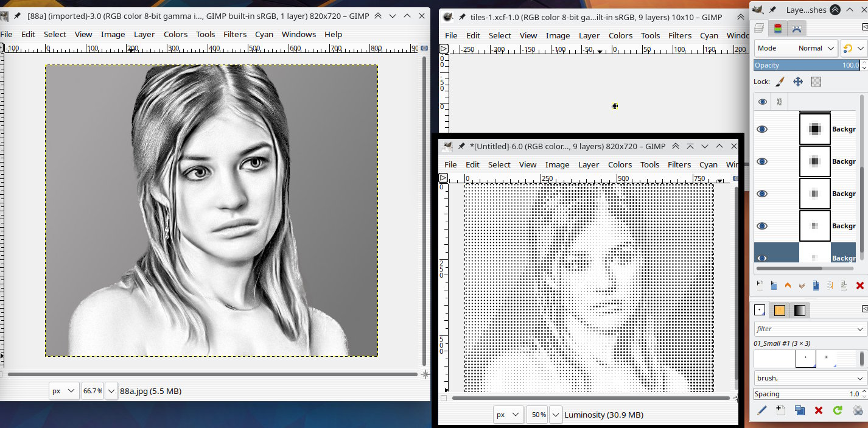Toggle visibility of the selected bottom layer
Image resolution: width=868 pixels, height=428 pixels.
pyautogui.click(x=762, y=258)
